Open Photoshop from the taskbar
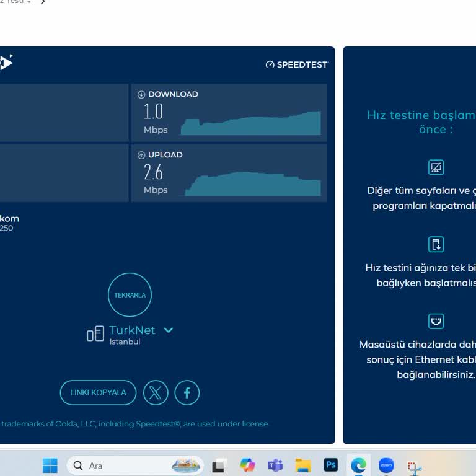Image resolution: width=476 pixels, height=476 pixels. pos(330,465)
